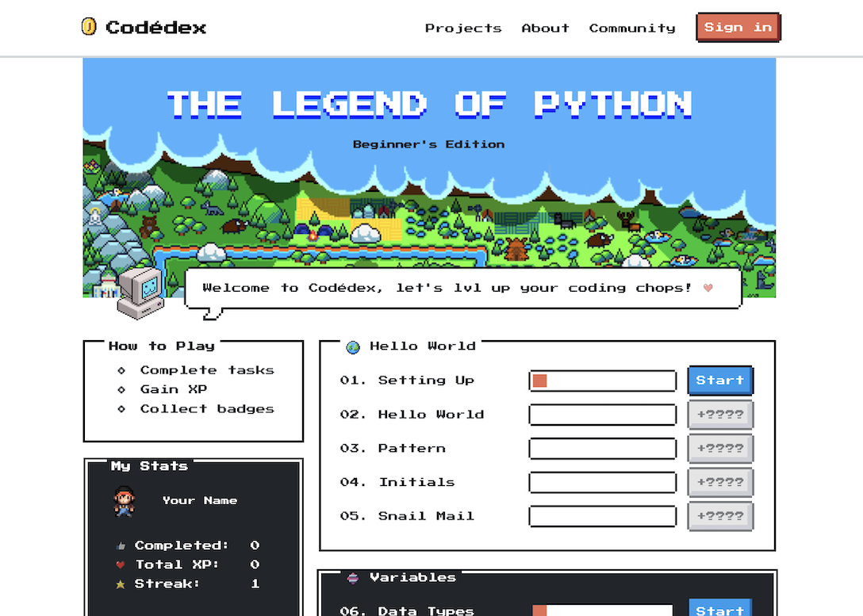Click the locked +???? button for Hello World
Viewport: 863px width, 616px height.
[719, 415]
